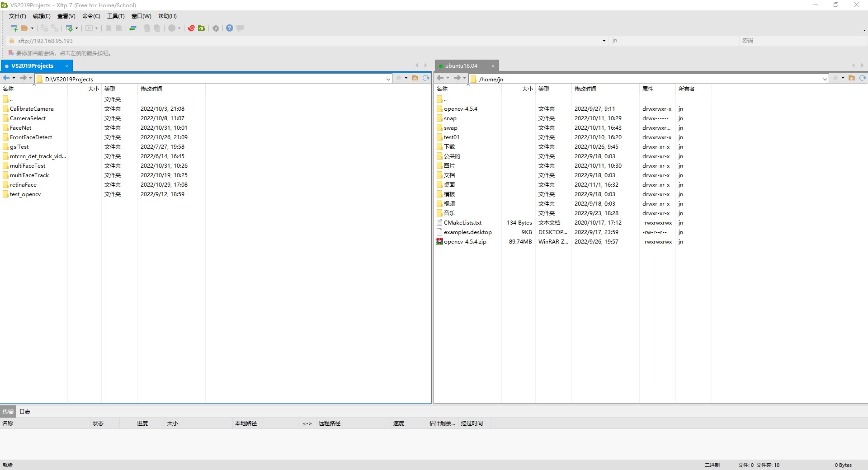Viewport: 868px width, 470px height.
Task: Click home folder icon in local pane
Action: click(415, 78)
